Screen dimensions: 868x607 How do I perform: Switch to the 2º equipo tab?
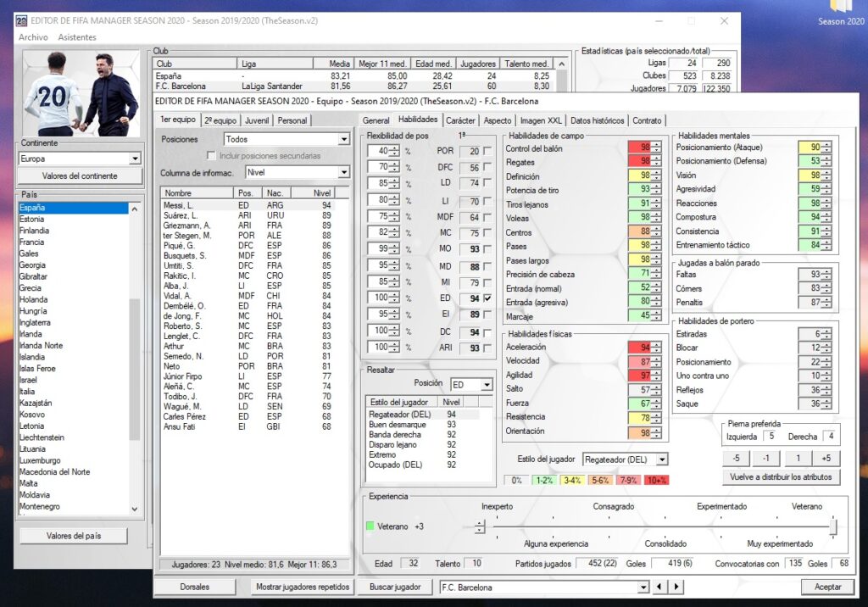[x=220, y=120]
